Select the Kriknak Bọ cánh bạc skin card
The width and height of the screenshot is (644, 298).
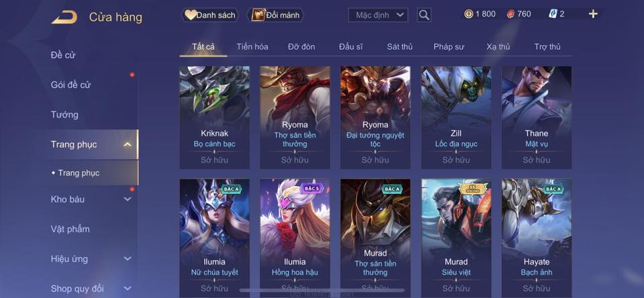[x=215, y=117]
